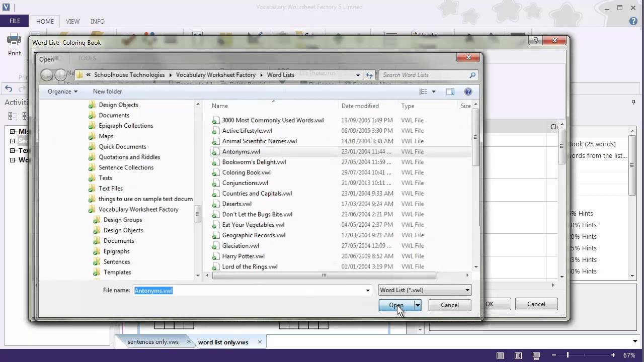This screenshot has width=644, height=362.
Task: Select the 3000 Most Commonly Used Words.vwl file icon
Action: 215,120
